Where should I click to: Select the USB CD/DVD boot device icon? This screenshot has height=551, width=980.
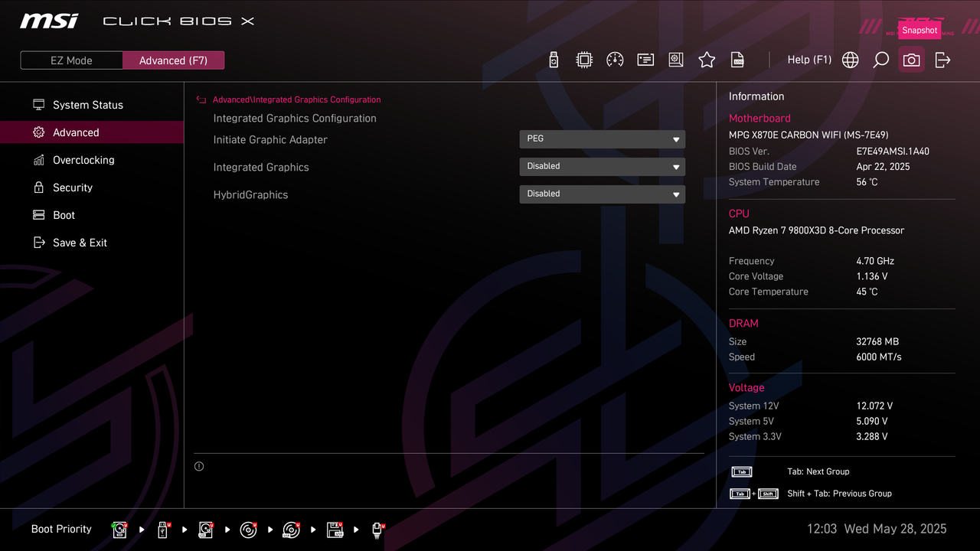point(291,530)
